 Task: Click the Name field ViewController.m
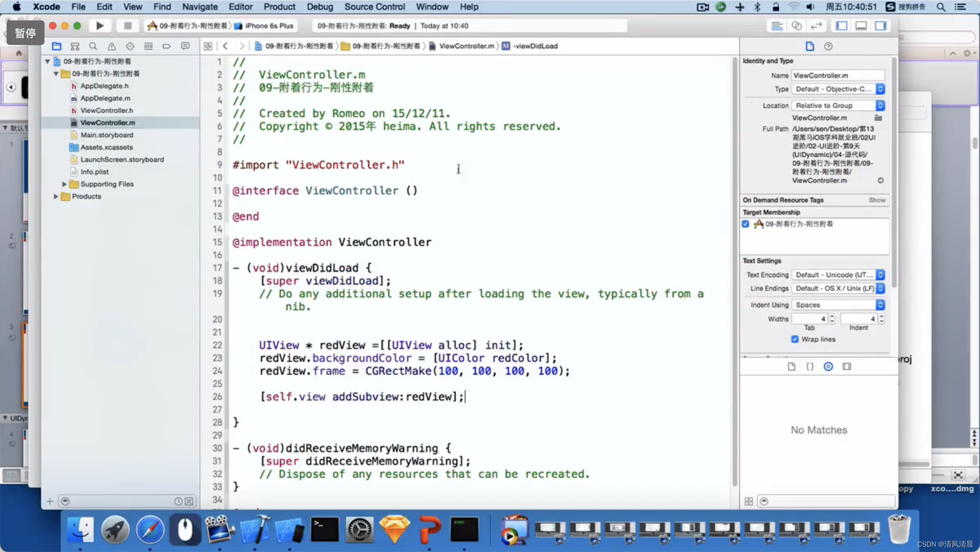[x=838, y=76]
